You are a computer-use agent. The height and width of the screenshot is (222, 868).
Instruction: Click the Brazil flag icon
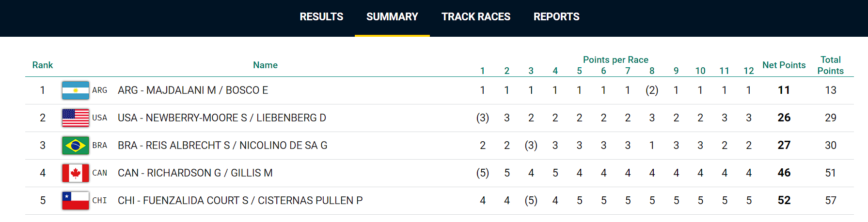pos(76,146)
